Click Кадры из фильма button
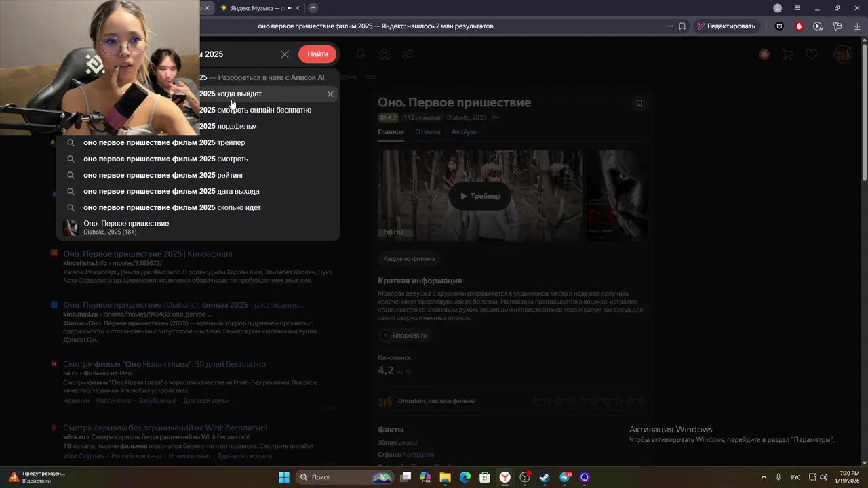 click(408, 258)
